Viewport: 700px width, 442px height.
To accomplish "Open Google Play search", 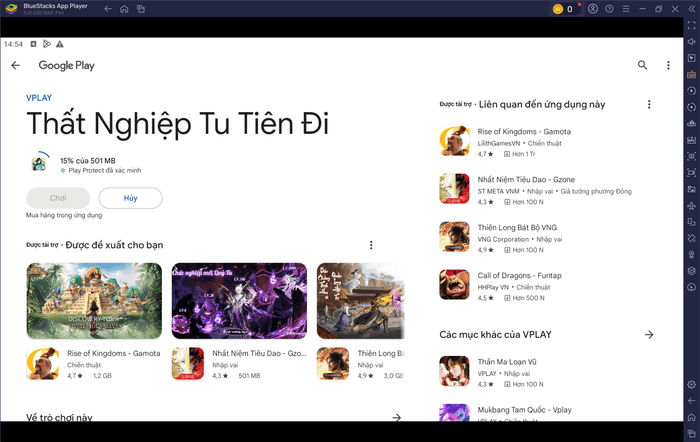I will (x=642, y=65).
